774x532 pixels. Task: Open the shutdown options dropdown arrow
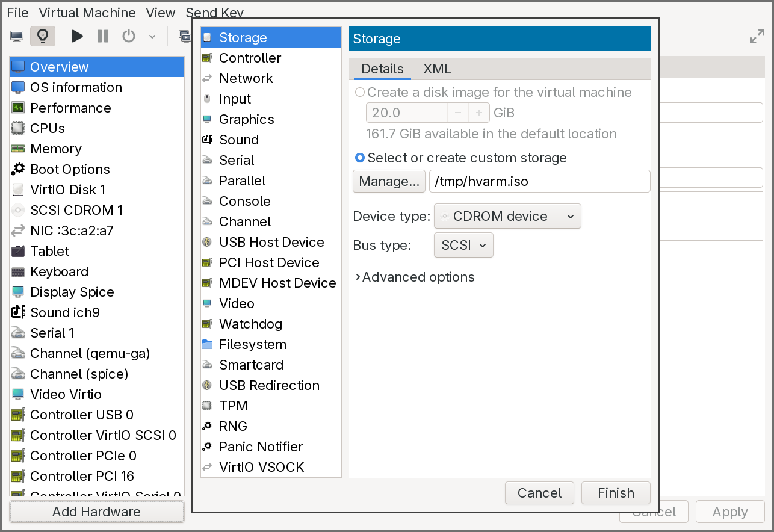click(152, 37)
